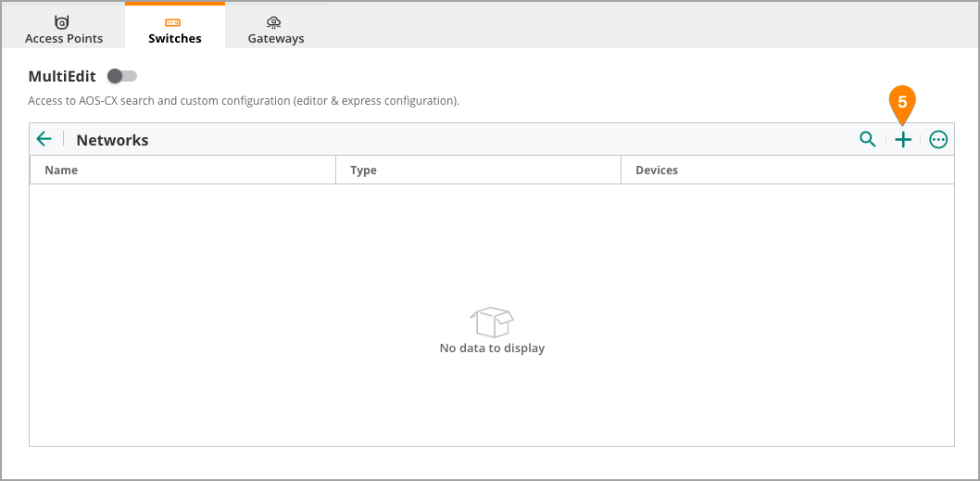Image resolution: width=980 pixels, height=481 pixels.
Task: Select the Switches tab label
Action: [175, 39]
